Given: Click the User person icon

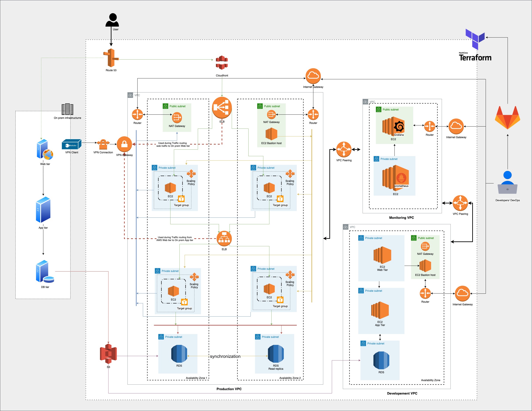Looking at the screenshot, I should [112, 20].
